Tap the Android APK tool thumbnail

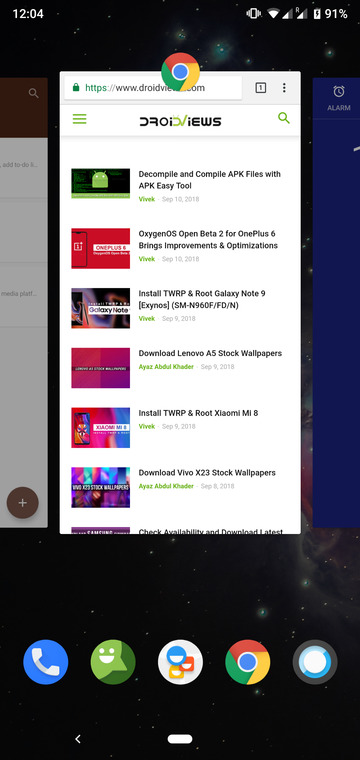tap(100, 183)
